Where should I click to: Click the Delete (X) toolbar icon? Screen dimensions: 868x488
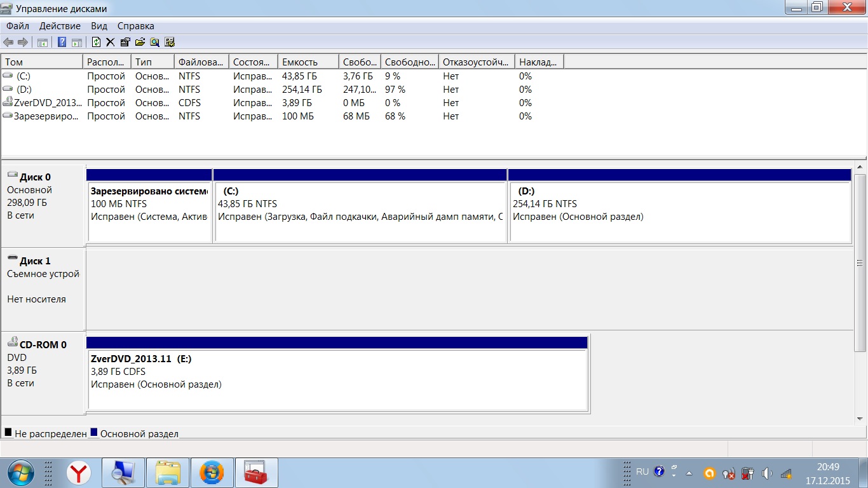[110, 43]
